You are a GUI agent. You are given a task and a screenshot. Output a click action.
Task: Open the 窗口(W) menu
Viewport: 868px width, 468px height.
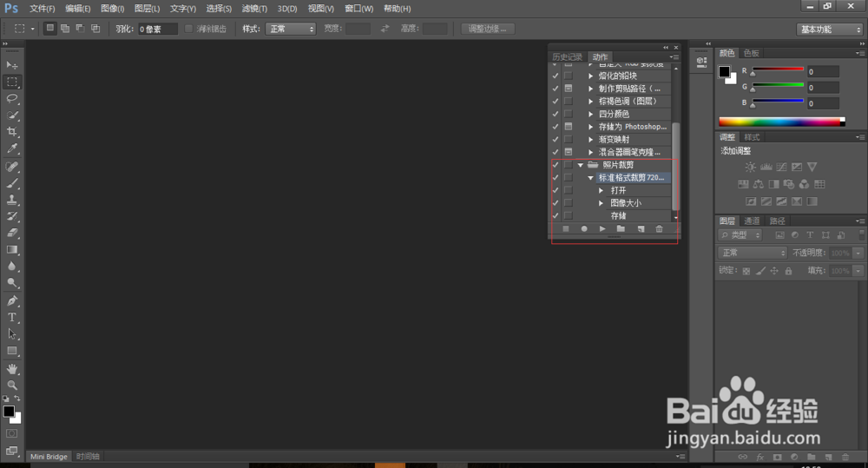(x=358, y=9)
